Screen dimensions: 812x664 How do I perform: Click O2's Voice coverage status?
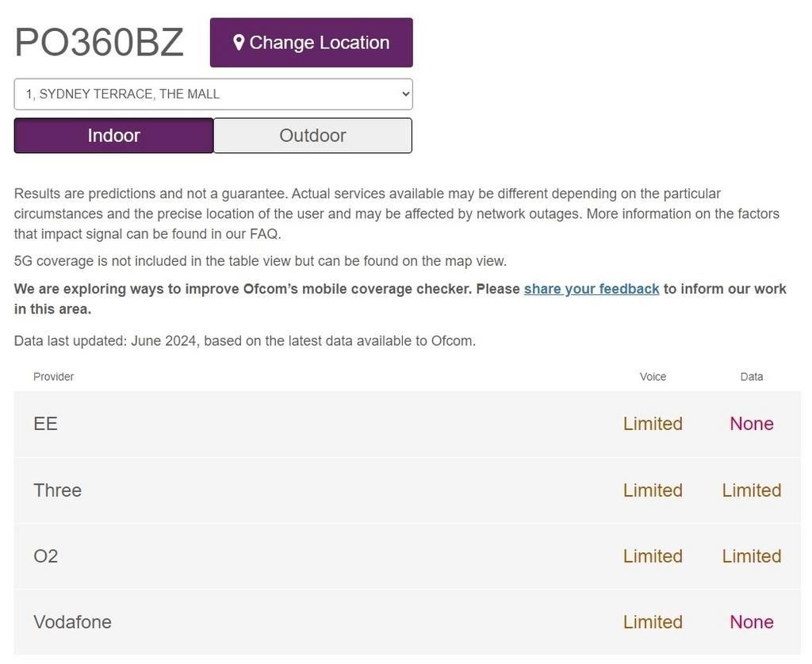coord(653,556)
